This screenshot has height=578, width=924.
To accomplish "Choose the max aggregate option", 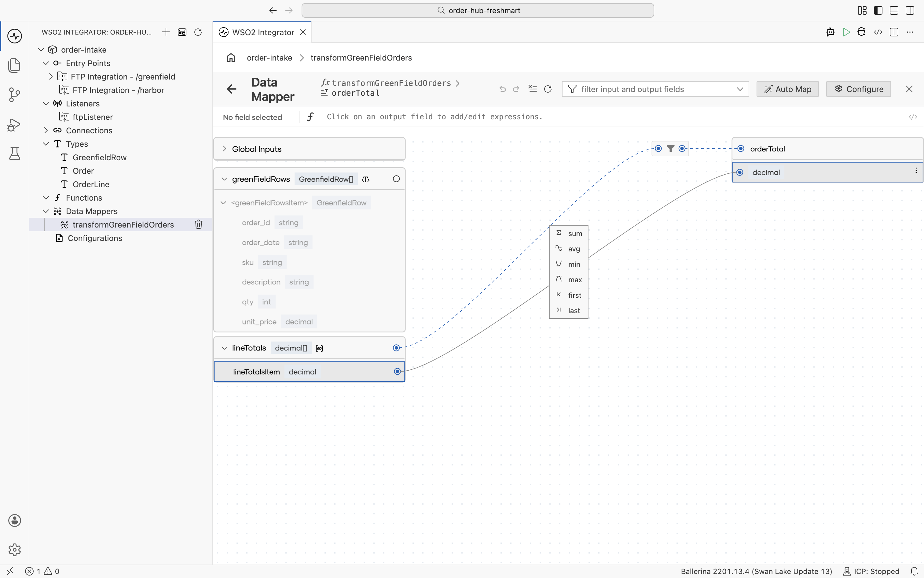I will click(x=569, y=280).
